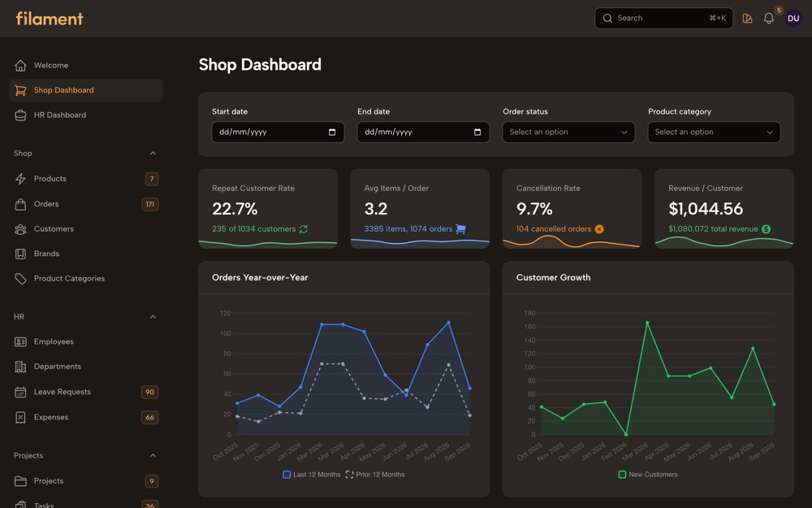The height and width of the screenshot is (508, 812).
Task: Collapse the Shop sidebar group
Action: (153, 154)
